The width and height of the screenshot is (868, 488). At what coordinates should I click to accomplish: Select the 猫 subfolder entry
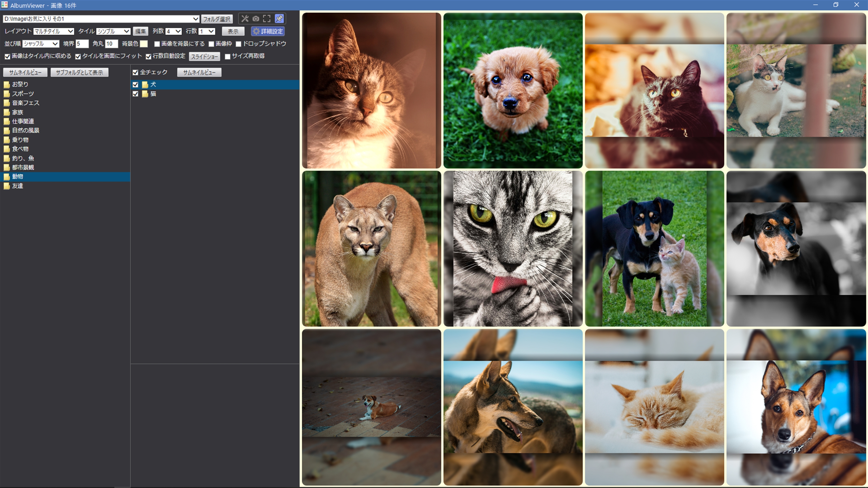[x=153, y=94]
